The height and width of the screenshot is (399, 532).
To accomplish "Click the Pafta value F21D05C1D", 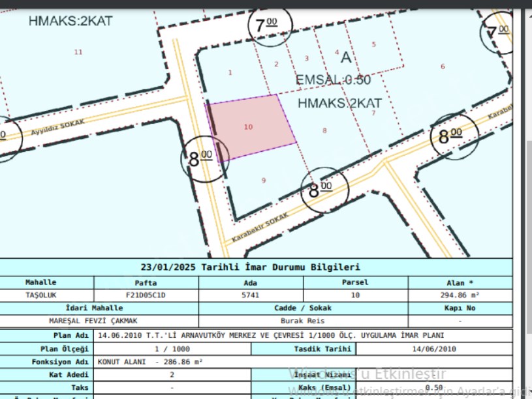I will point(146,295).
